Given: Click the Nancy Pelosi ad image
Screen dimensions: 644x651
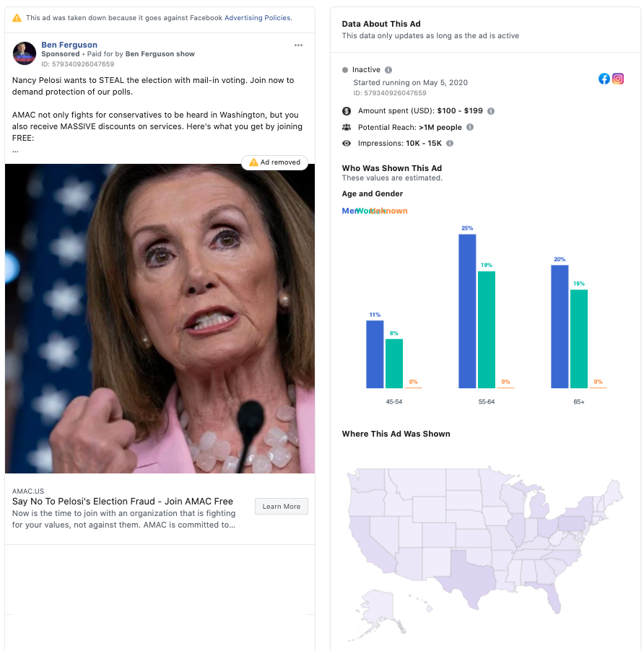Looking at the screenshot, I should click(160, 318).
